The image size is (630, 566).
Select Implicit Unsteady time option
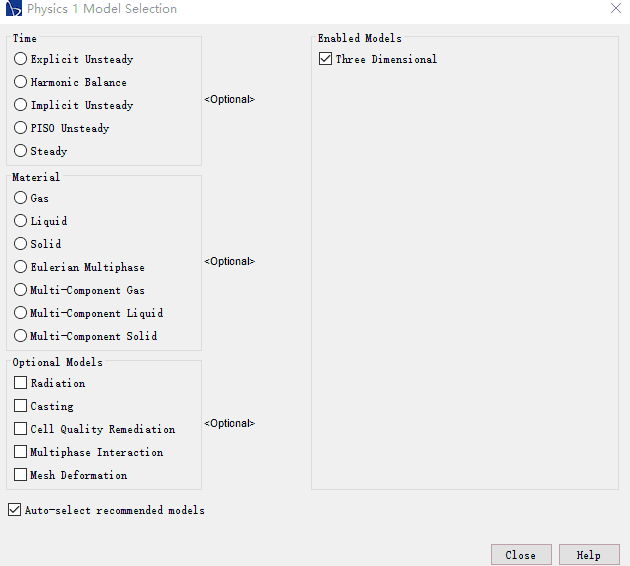coord(21,105)
